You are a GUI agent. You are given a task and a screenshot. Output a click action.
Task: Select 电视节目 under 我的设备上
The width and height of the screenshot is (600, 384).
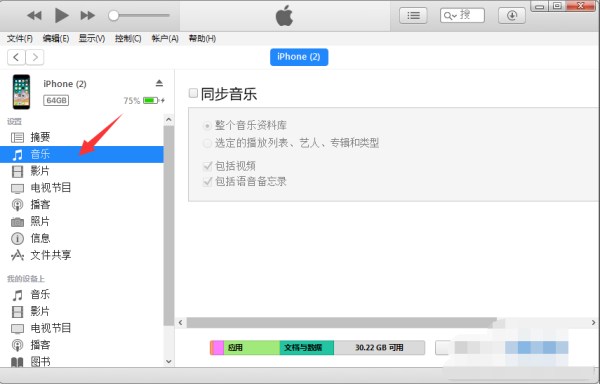coord(82,328)
